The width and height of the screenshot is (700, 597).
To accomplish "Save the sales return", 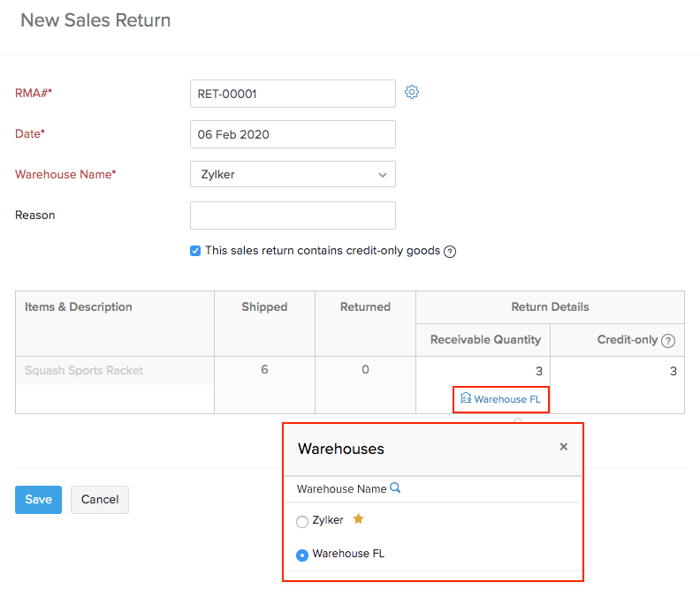I will coord(38,500).
